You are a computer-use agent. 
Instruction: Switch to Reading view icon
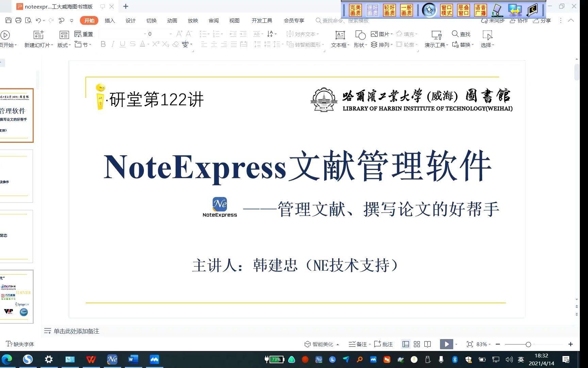[428, 344]
